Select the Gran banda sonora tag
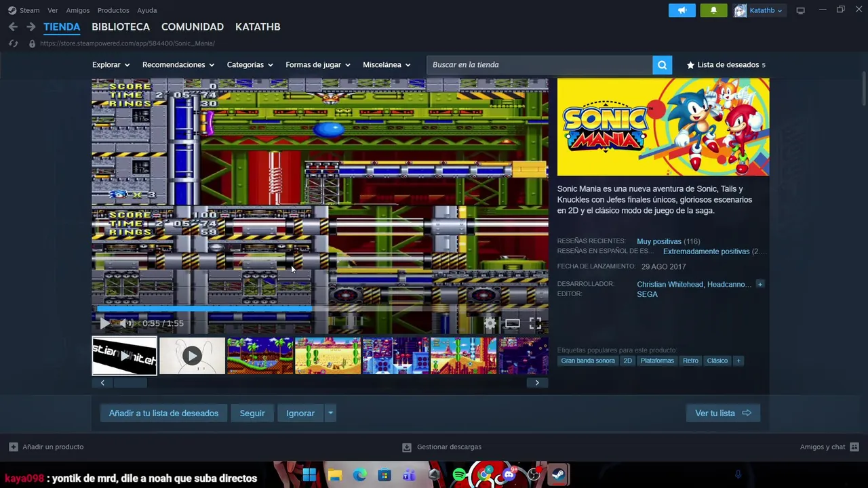 pyautogui.click(x=588, y=361)
